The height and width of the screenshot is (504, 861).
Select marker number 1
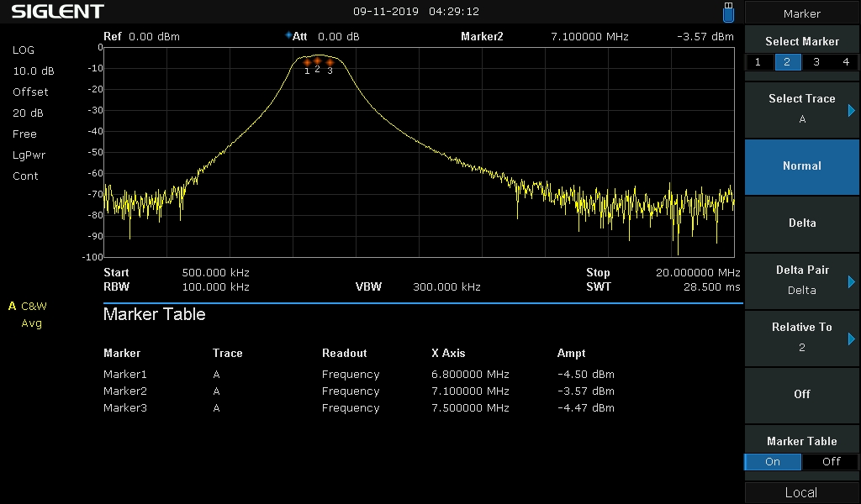758,62
